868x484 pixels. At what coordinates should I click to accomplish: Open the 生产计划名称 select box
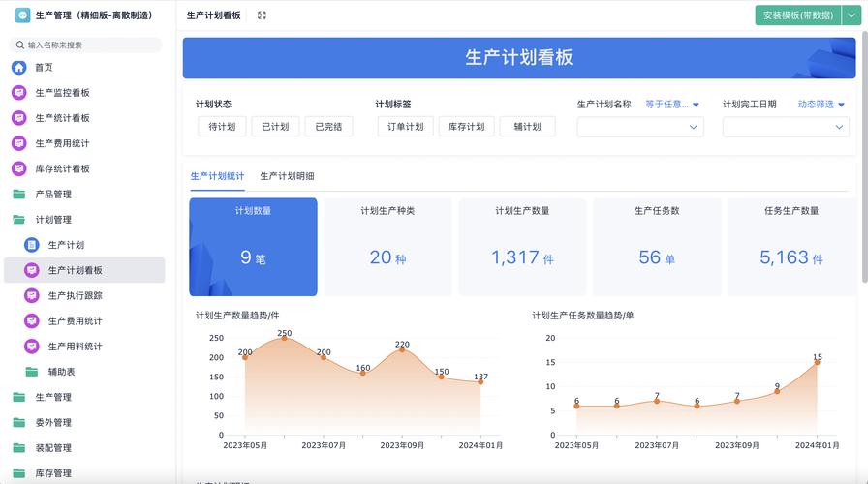640,127
